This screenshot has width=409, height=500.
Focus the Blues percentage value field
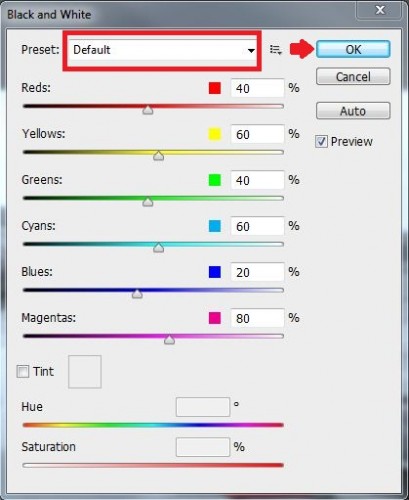(257, 272)
